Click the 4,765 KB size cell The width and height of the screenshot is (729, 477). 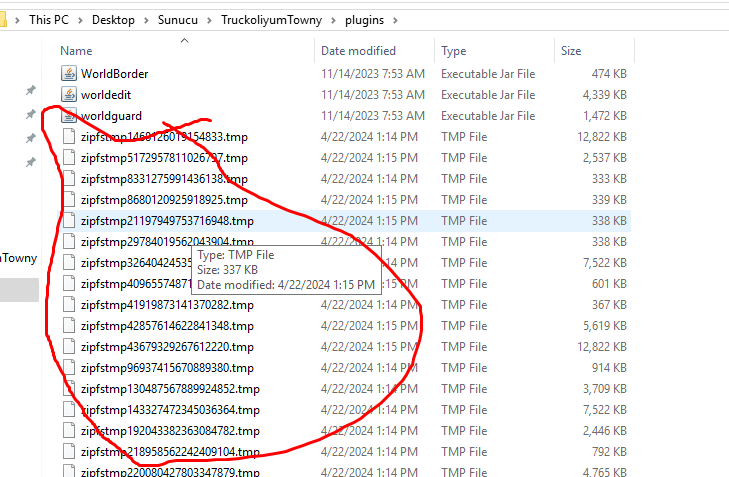(605, 471)
